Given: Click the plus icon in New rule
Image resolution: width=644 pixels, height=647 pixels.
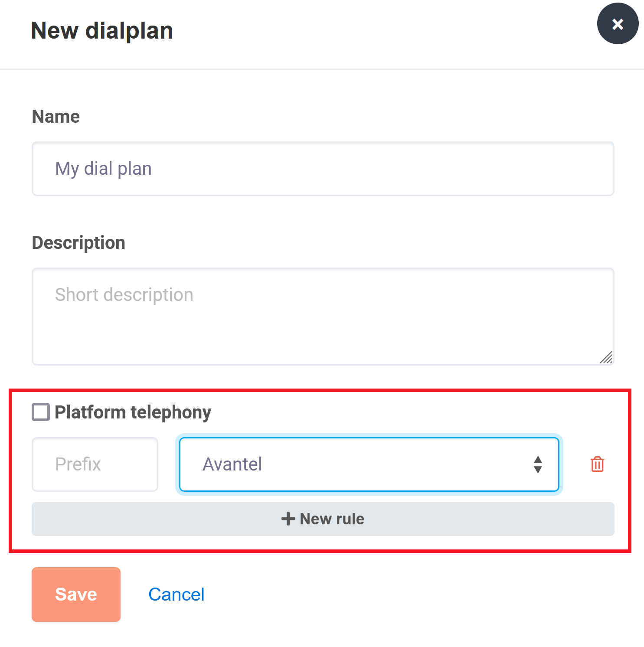Looking at the screenshot, I should (x=288, y=519).
